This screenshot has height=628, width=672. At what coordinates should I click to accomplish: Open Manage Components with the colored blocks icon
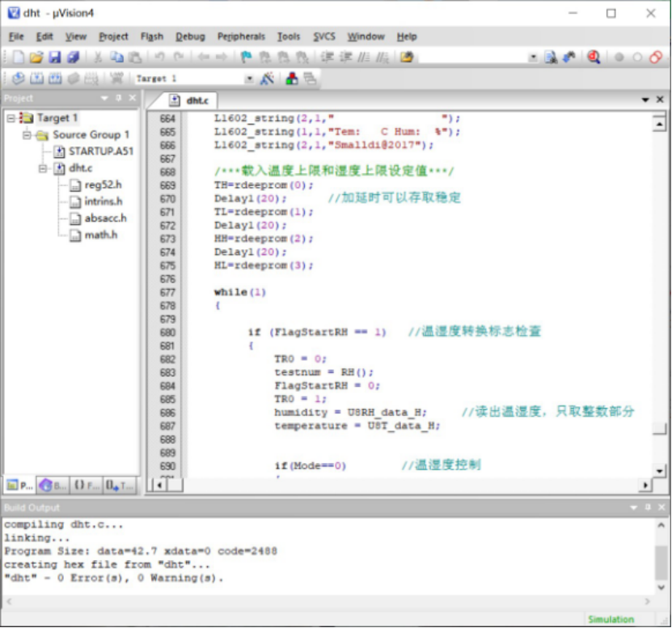tap(292, 78)
